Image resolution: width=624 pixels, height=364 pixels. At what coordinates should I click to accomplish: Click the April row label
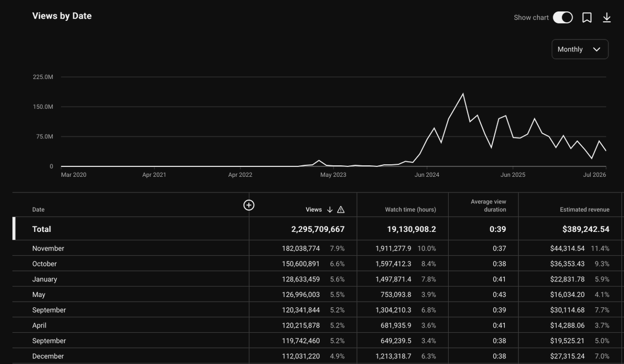[39, 326]
